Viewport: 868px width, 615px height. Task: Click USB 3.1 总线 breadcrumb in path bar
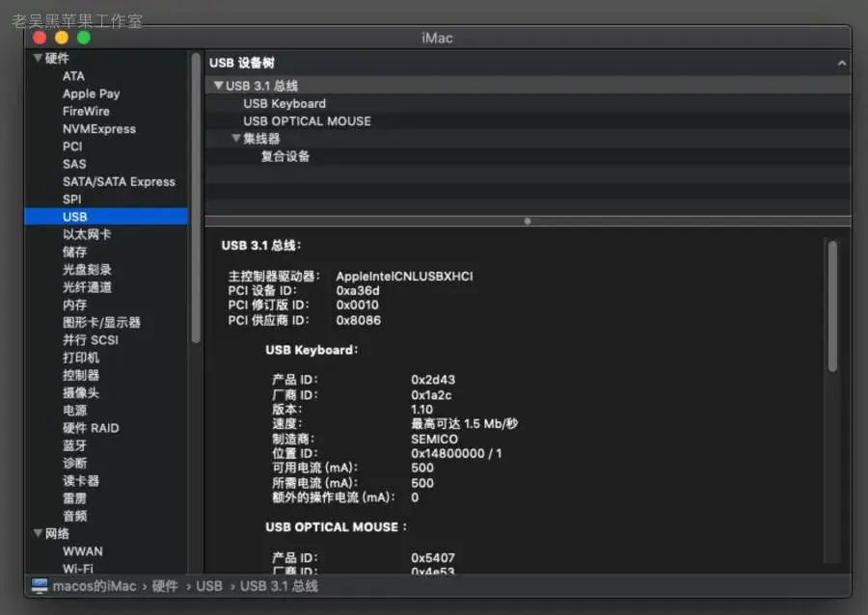click(x=279, y=586)
